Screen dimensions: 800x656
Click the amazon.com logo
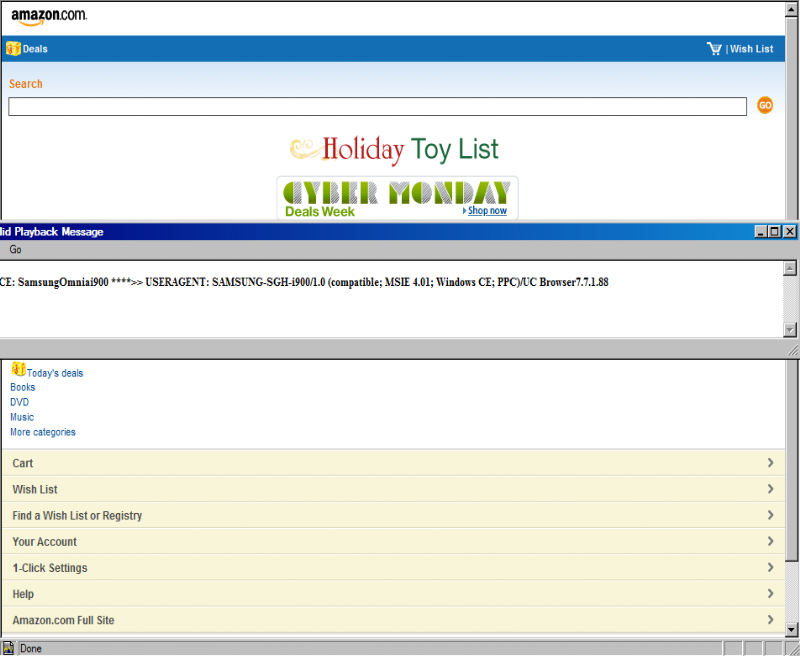[49, 16]
